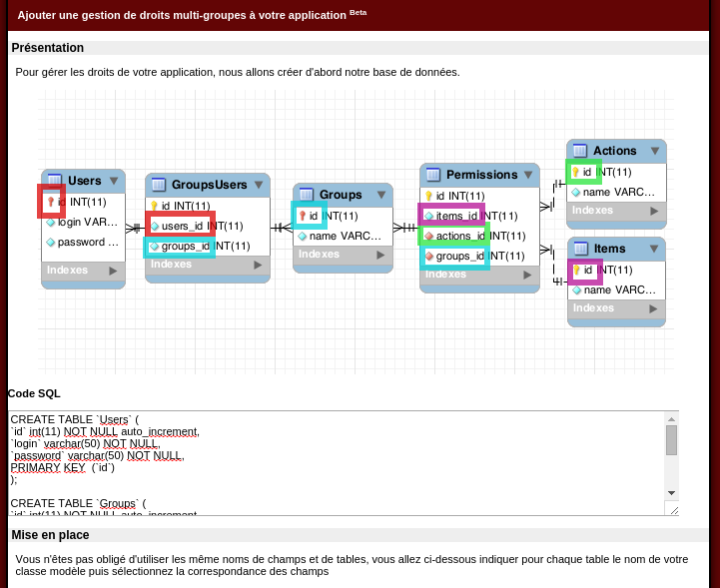
Task: Click diamond icon beside Actions name field
Action: [576, 193]
